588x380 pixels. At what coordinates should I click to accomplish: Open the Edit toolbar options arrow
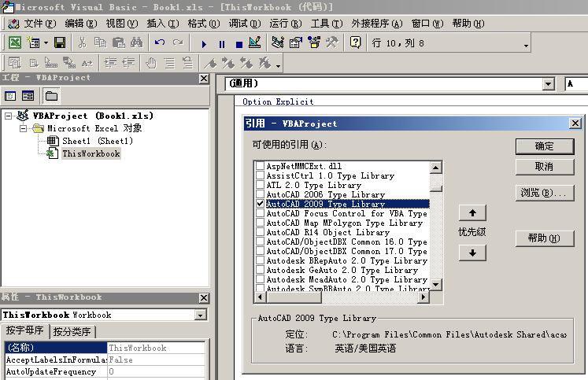coord(278,66)
